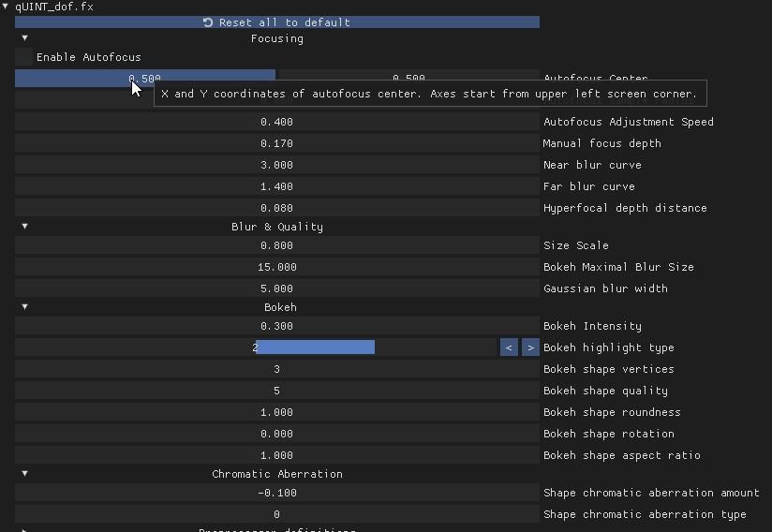Click Shape chromatic aberration amount value
The height and width of the screenshot is (532, 772).
[276, 493]
